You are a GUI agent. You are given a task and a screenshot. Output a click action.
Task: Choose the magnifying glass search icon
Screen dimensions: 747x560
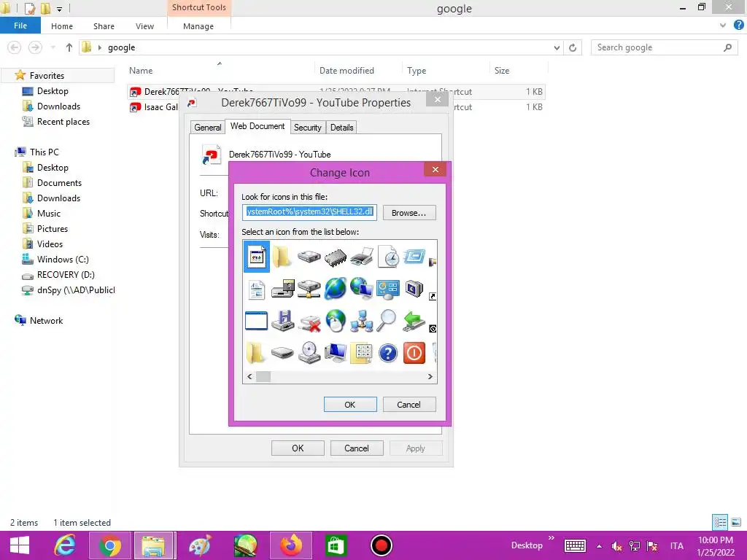click(x=387, y=321)
